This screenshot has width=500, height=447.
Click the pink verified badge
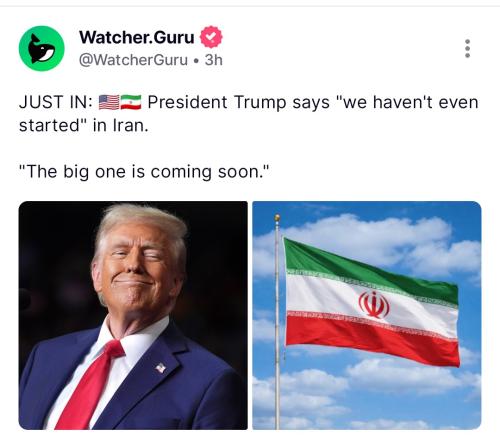pos(211,37)
